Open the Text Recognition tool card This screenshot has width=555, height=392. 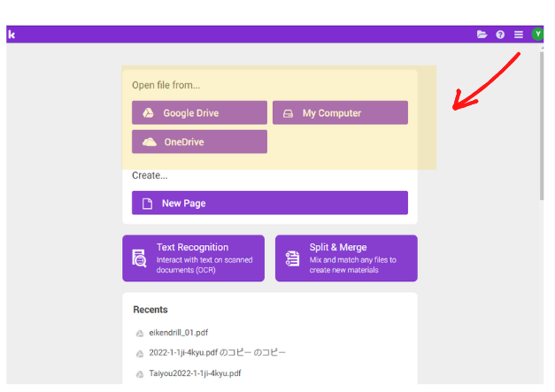pyautogui.click(x=193, y=258)
